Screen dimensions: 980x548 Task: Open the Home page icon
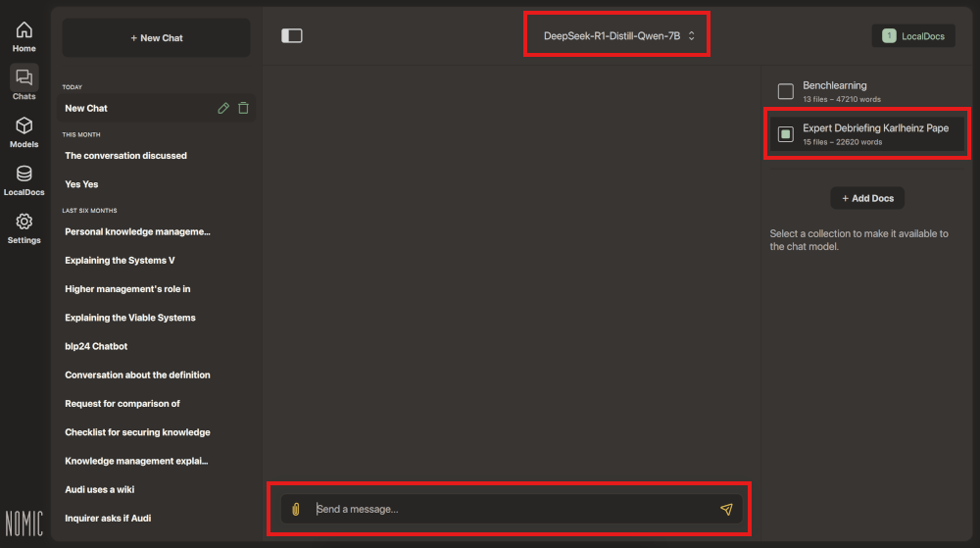point(24,36)
